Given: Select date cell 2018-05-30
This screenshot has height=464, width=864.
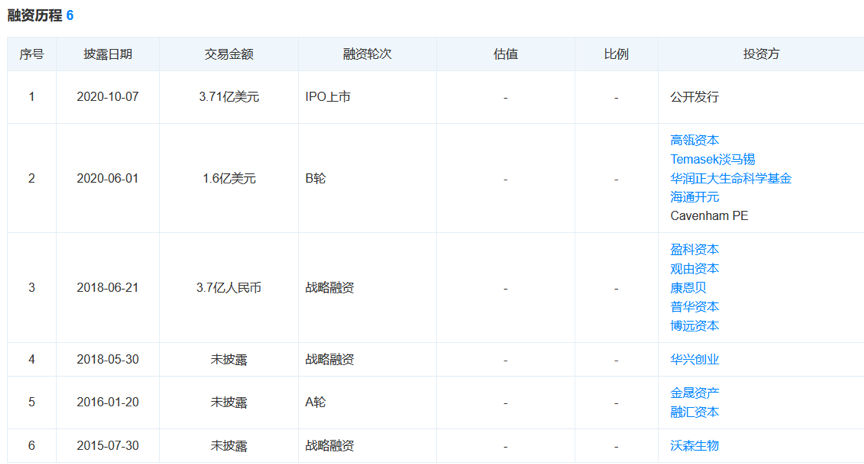Looking at the screenshot, I should pos(107,359).
